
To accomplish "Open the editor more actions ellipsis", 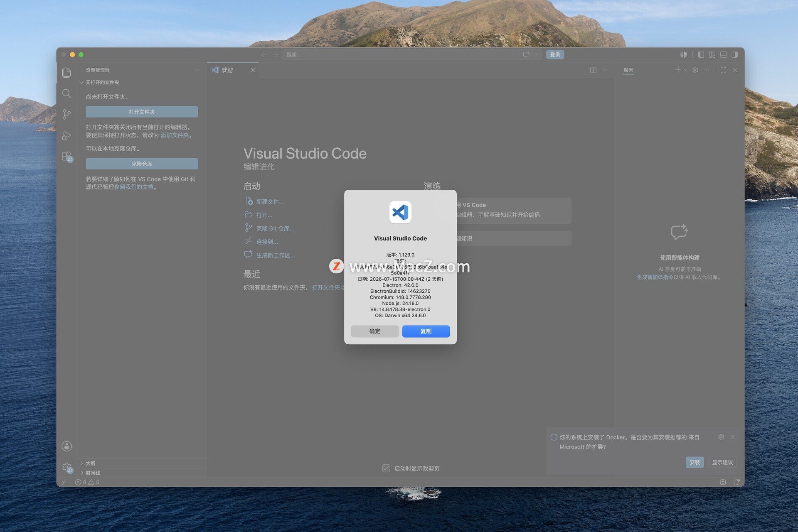I will tap(605, 70).
